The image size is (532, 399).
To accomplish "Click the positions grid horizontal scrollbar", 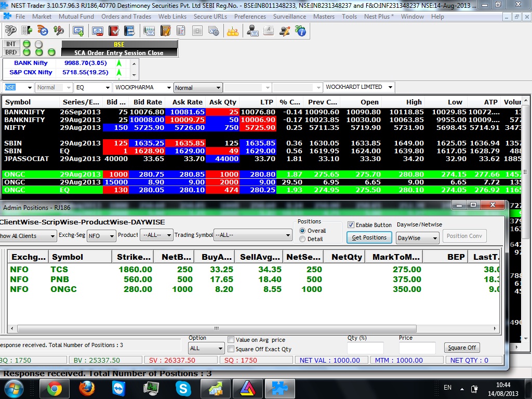I will [217, 328].
